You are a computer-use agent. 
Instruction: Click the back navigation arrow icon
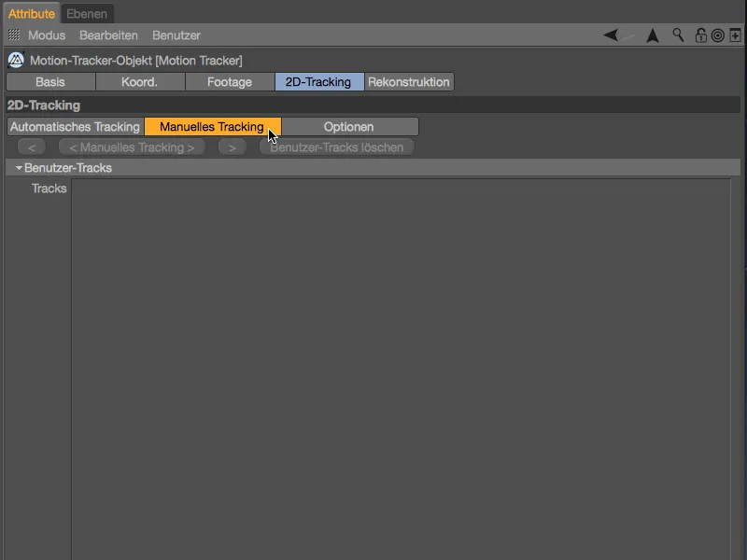pyautogui.click(x=610, y=35)
